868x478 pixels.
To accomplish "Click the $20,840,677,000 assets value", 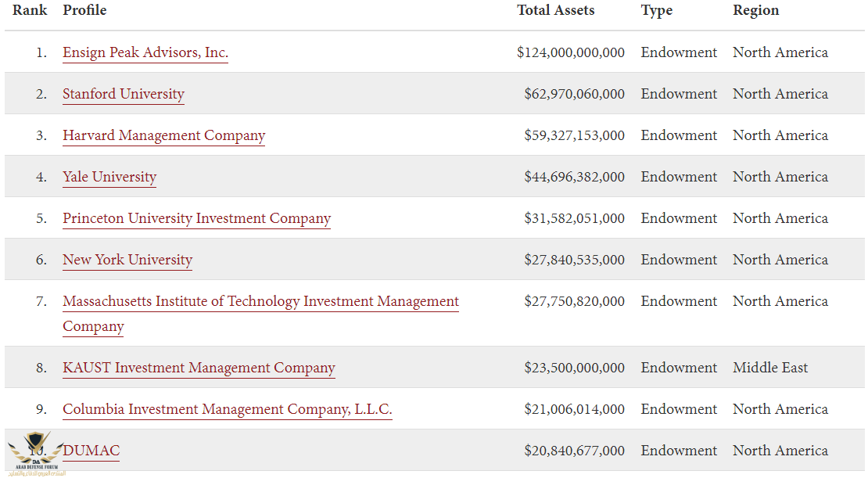I will point(574,451).
